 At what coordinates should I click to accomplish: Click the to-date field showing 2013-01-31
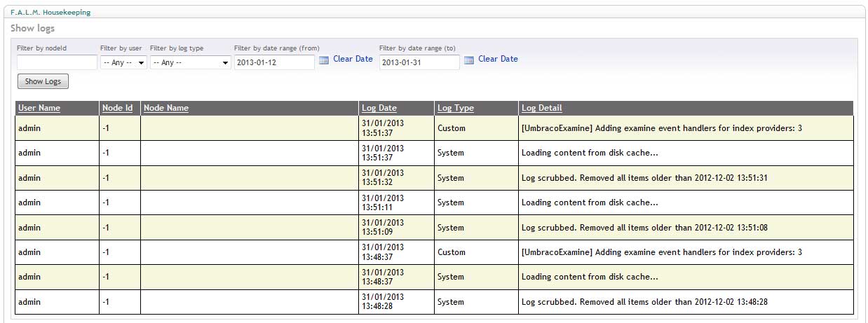click(x=419, y=62)
